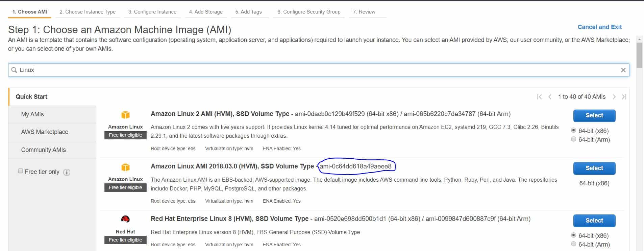Go to the first page of AMIs
Viewport: 644px width, 251px height.
pos(539,97)
